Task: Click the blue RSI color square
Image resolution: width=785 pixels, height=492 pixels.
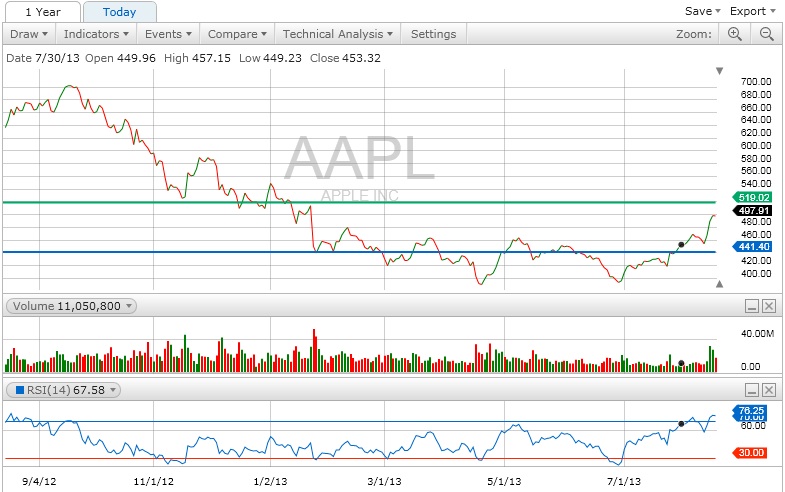Action: click(20, 390)
